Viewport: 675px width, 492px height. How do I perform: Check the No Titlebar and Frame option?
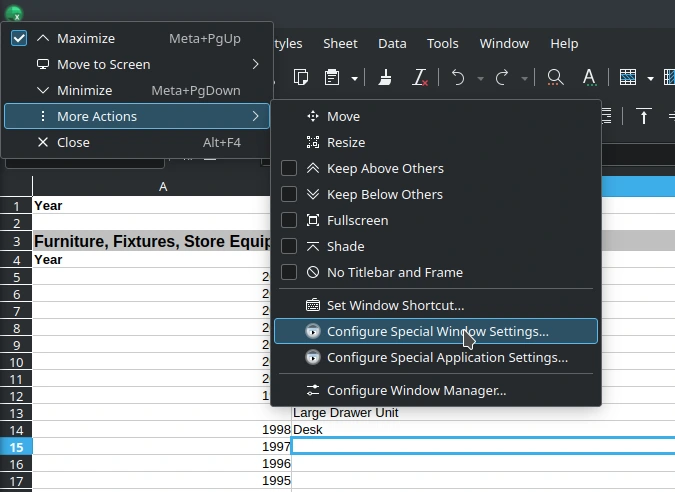(289, 273)
